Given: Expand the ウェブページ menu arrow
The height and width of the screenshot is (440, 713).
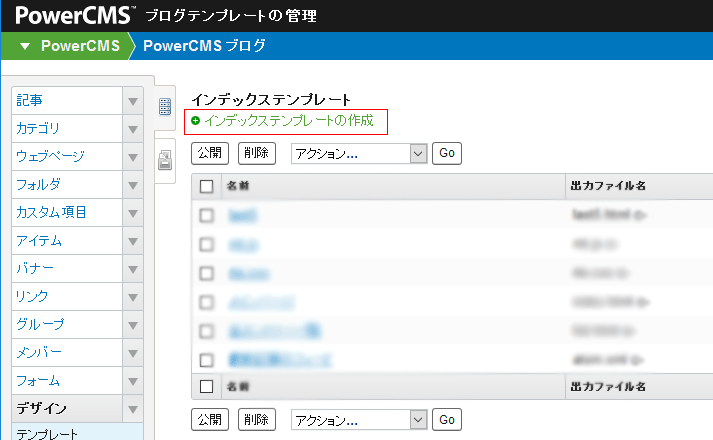Looking at the screenshot, I should (x=133, y=157).
